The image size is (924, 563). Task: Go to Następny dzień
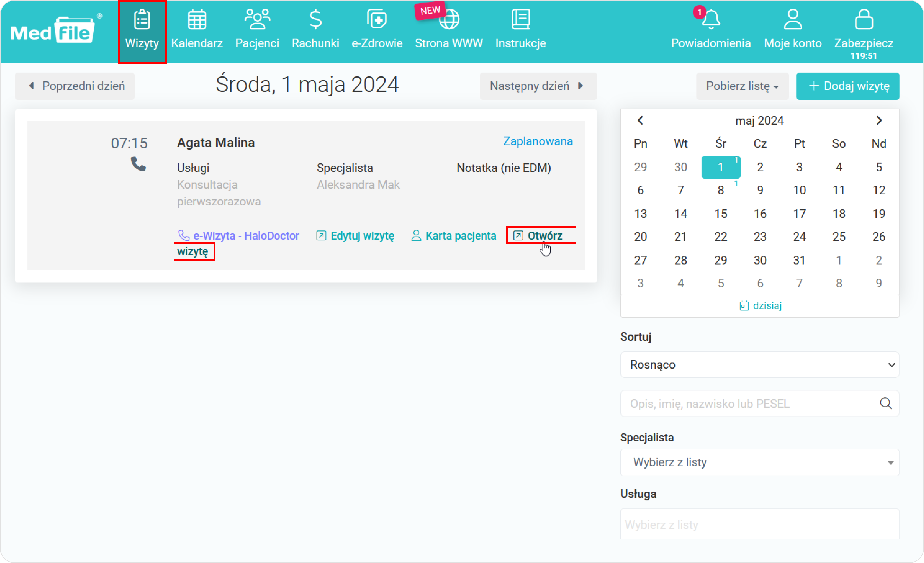538,86
